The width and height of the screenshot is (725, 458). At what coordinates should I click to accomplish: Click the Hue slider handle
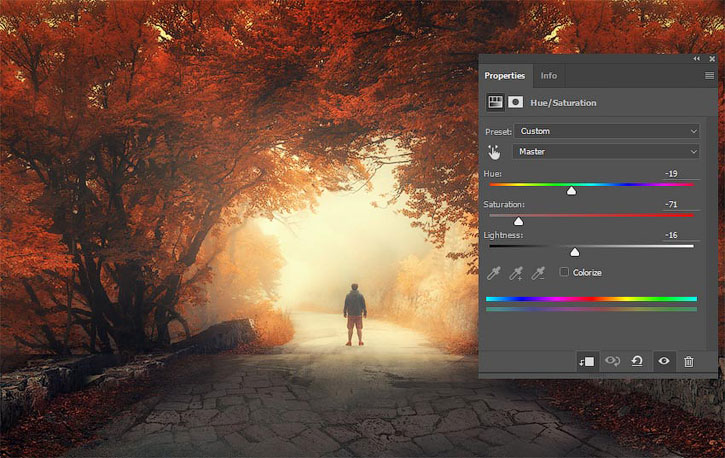tap(571, 190)
